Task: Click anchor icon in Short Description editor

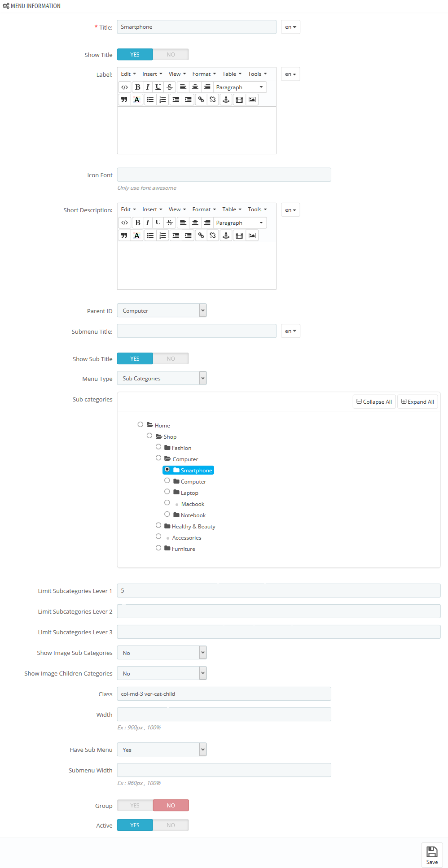Action: (x=226, y=235)
